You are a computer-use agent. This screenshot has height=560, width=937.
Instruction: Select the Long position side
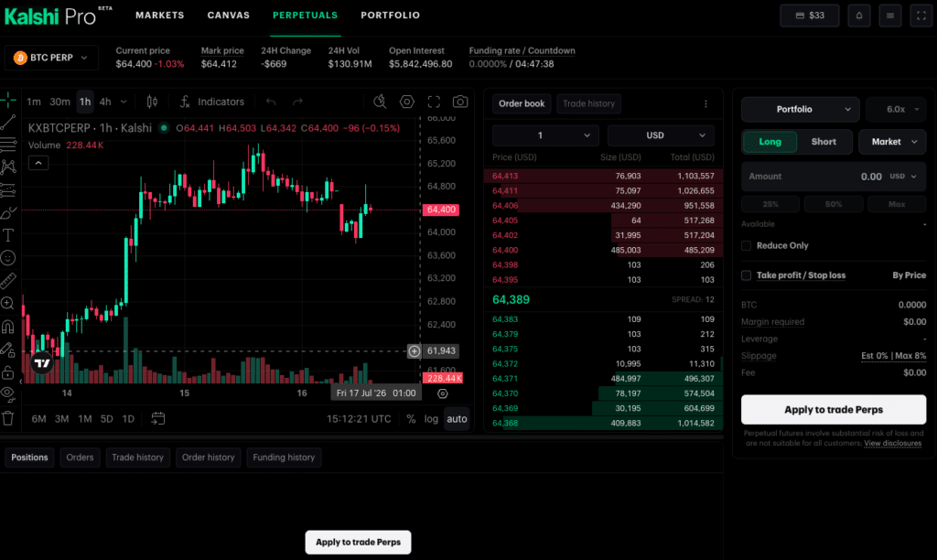[x=770, y=142]
